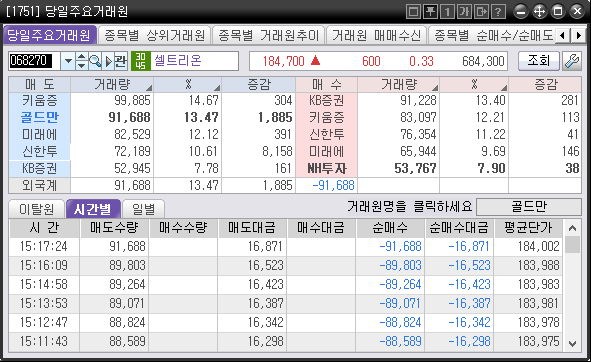Viewport: 591px width, 362px height.
Task: Select buy broker NH투자
Action: pyautogui.click(x=326, y=168)
